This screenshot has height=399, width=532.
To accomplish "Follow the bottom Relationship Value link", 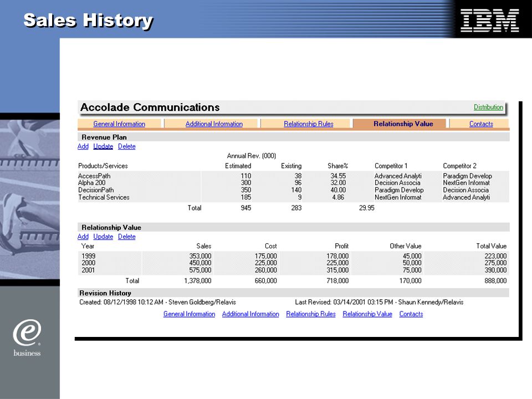I will point(367,314).
